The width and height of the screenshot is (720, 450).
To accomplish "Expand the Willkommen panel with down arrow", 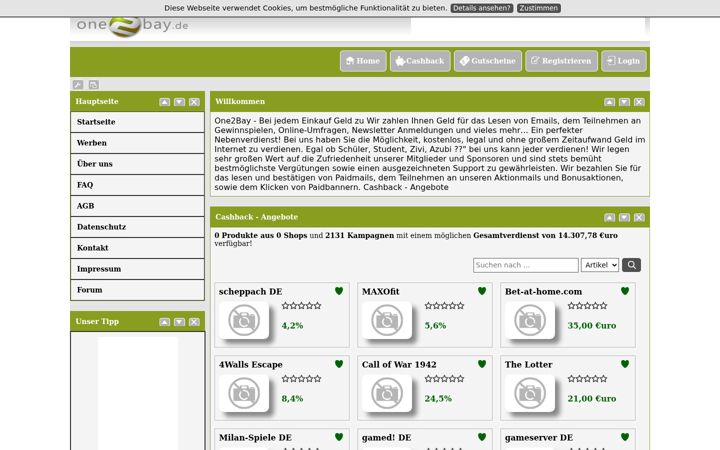I will pos(624,102).
